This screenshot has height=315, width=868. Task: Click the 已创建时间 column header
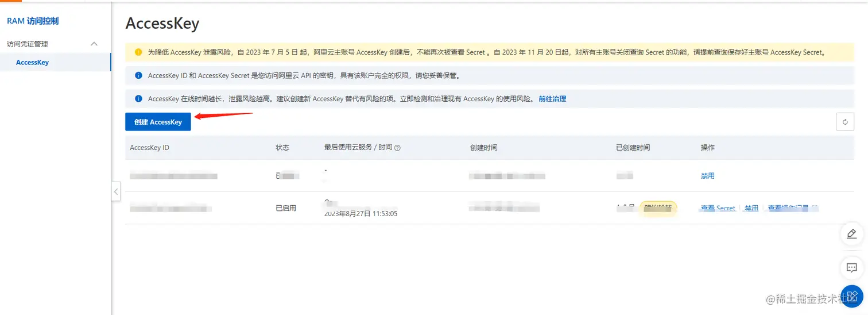point(633,148)
